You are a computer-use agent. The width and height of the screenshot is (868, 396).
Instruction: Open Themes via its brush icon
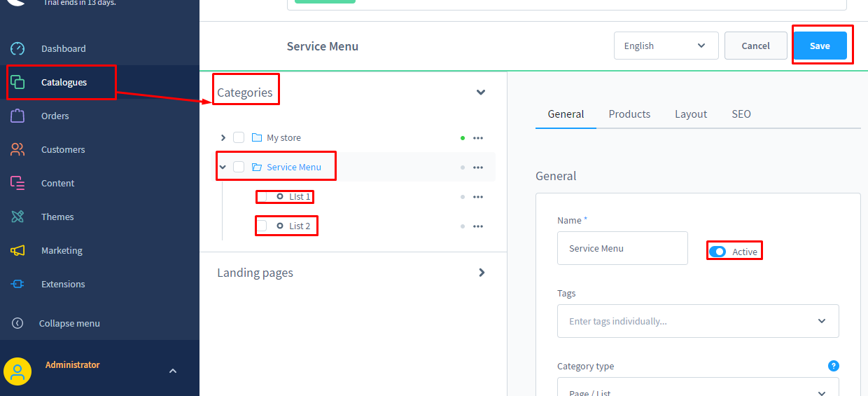(17, 217)
